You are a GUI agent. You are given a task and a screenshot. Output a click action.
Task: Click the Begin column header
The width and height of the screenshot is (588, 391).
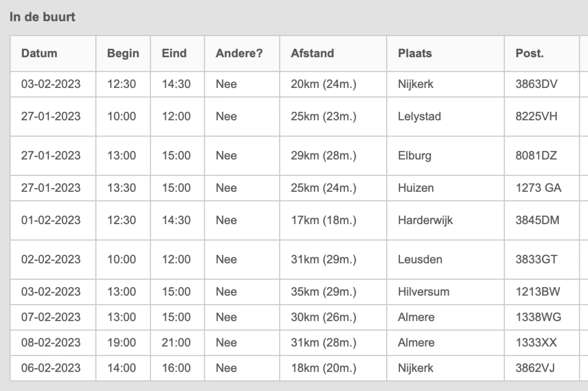point(123,53)
